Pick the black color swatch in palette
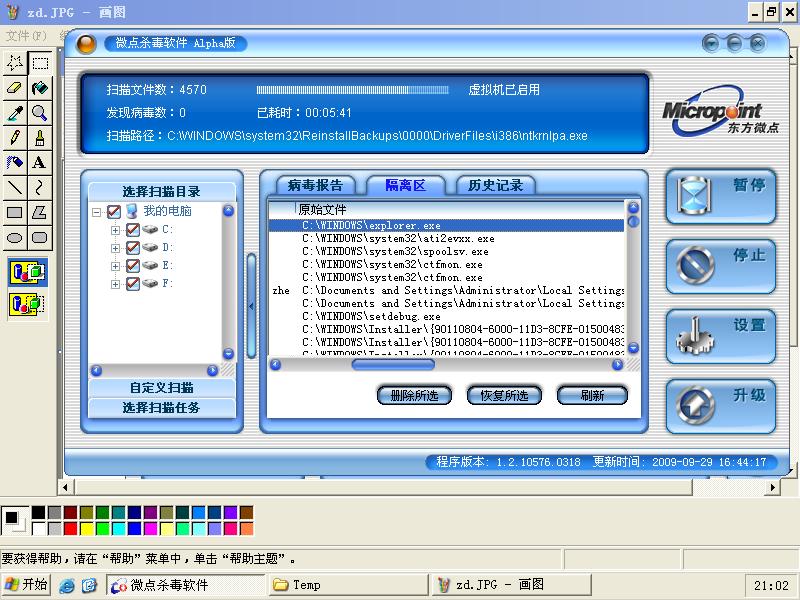The image size is (800, 600). (38, 512)
